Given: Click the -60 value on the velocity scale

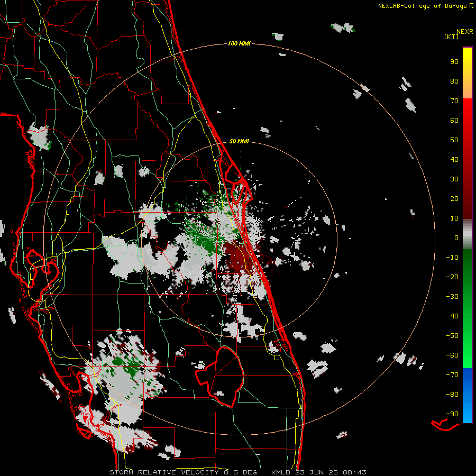Looking at the screenshot, I should [452, 355].
